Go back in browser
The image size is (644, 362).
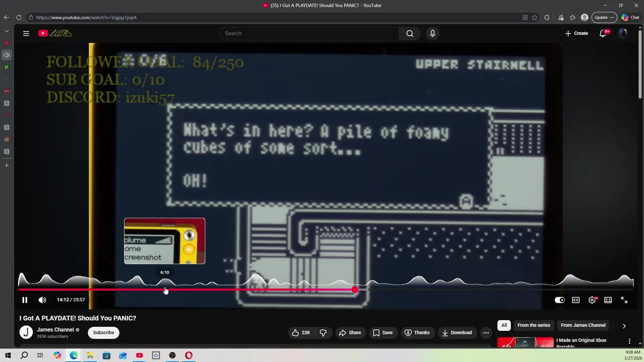point(7,18)
